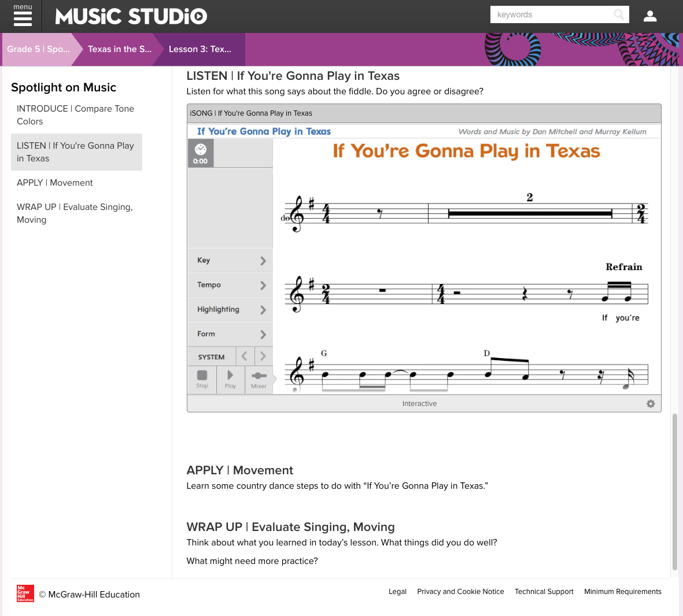The width and height of the screenshot is (683, 616).
Task: Expand the Highlighting options
Action: pos(230,310)
